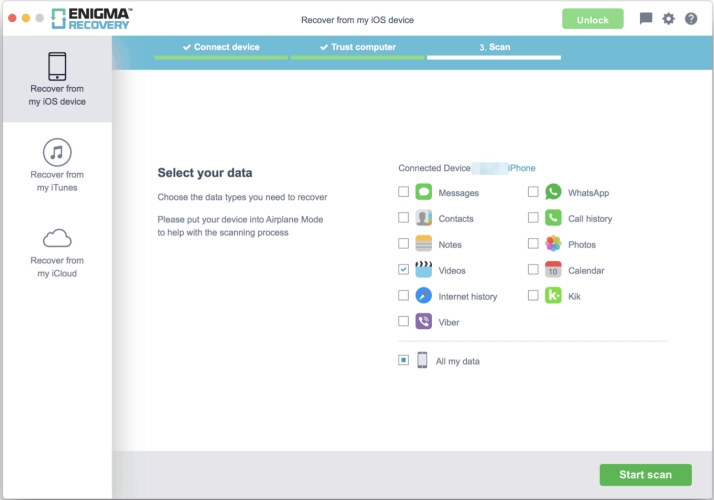Click the green Kik icon
Viewport: 714px width, 500px height.
pyautogui.click(x=553, y=296)
